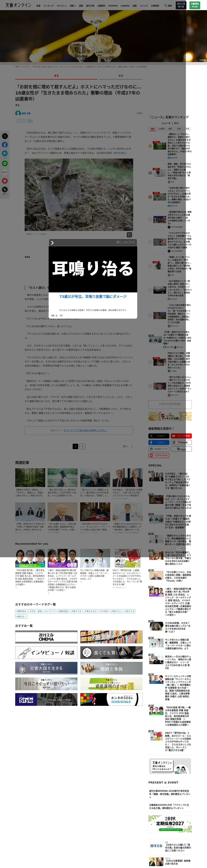Open the 災害大国を生きる banner
This screenshot has width=207, height=868.
46,668
